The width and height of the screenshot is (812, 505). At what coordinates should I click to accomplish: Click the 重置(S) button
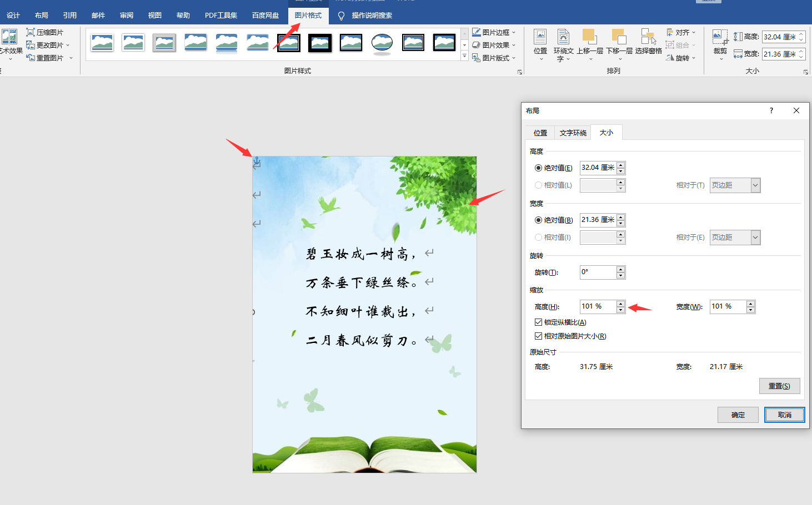point(779,386)
